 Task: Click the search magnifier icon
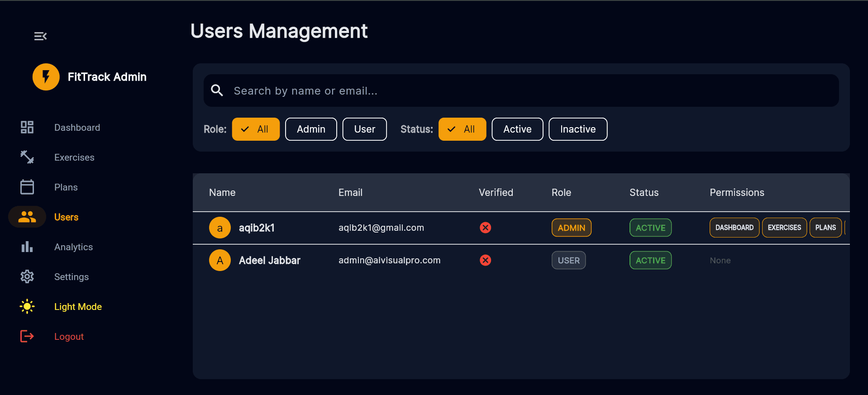(217, 90)
